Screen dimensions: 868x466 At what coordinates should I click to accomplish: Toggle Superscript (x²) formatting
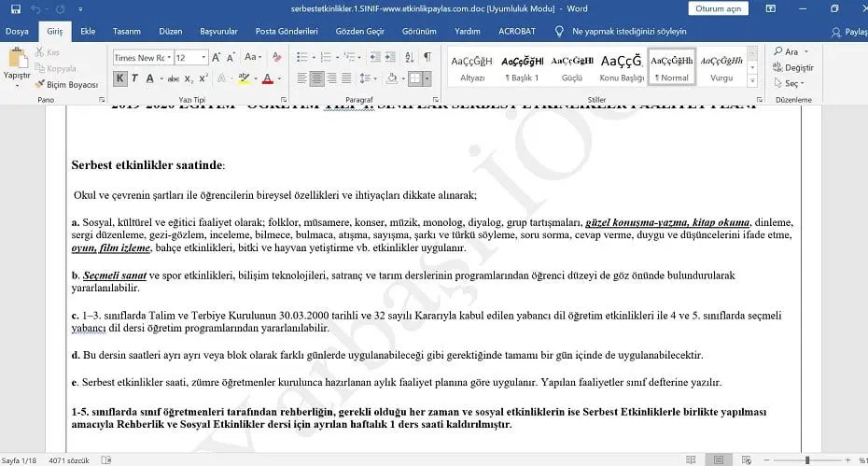pos(203,78)
